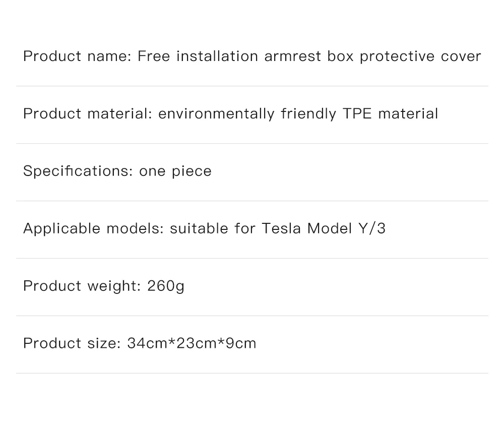Click the "9cm" dimension
Screen dimensions: 504x424
(240, 343)
